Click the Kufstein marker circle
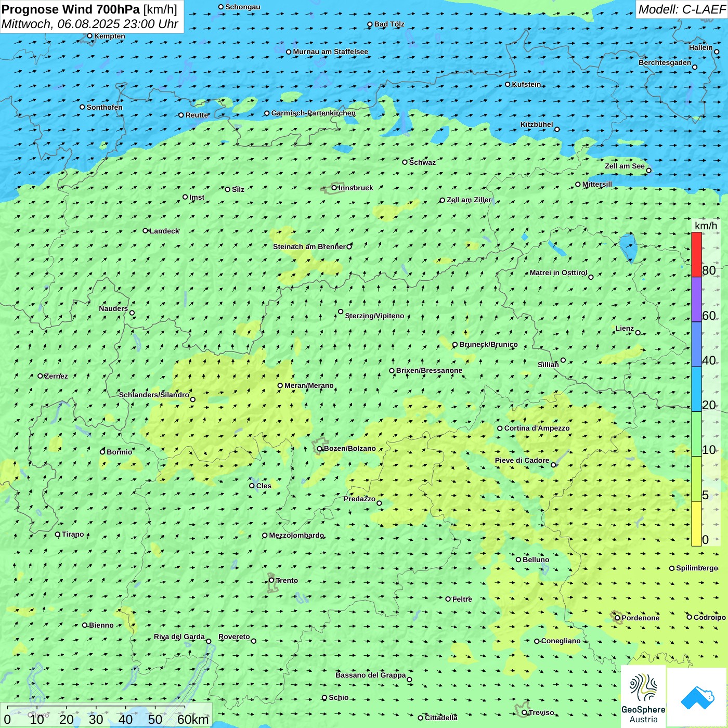 click(508, 84)
